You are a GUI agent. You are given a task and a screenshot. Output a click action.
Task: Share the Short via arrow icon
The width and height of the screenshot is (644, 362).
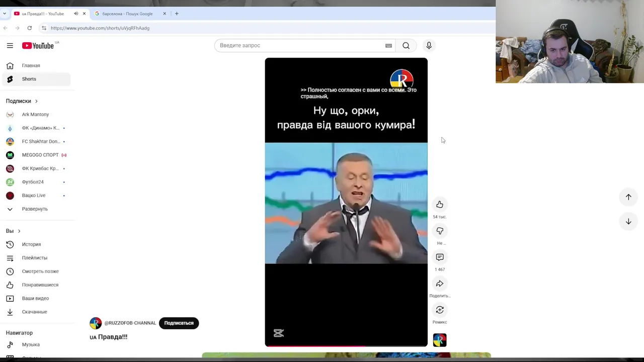(440, 284)
